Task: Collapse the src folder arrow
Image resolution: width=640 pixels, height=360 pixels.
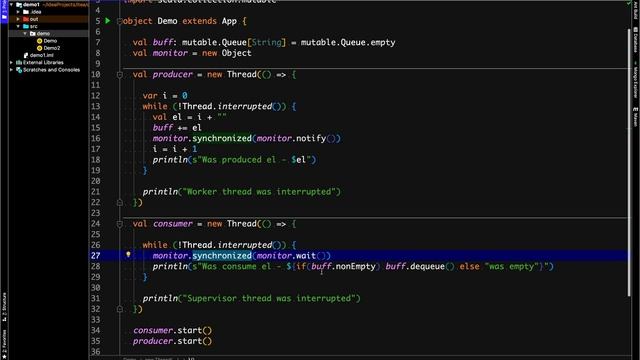Action: coord(18,26)
